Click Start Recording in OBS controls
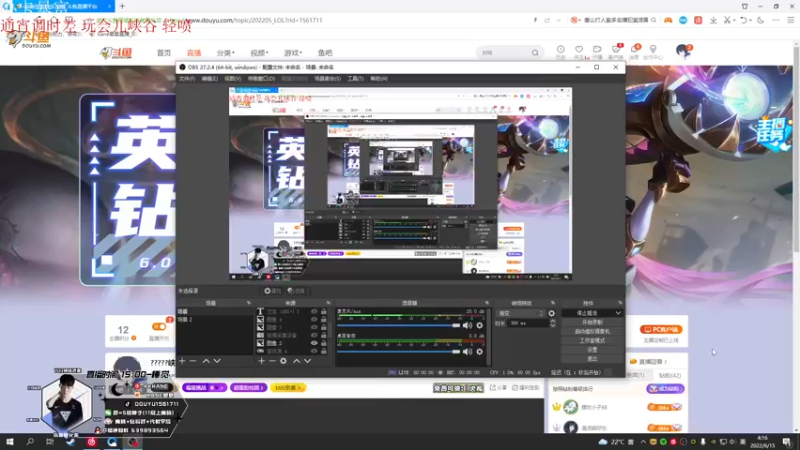 point(592,322)
